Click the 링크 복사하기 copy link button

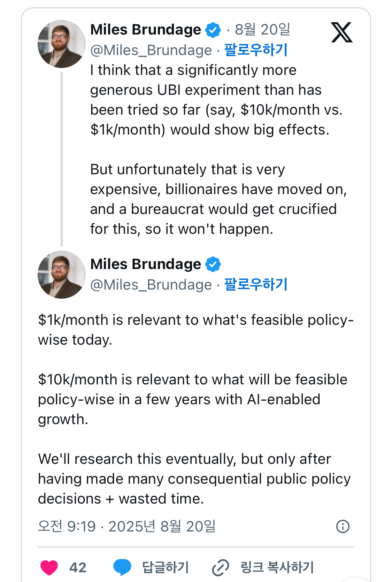click(x=277, y=567)
